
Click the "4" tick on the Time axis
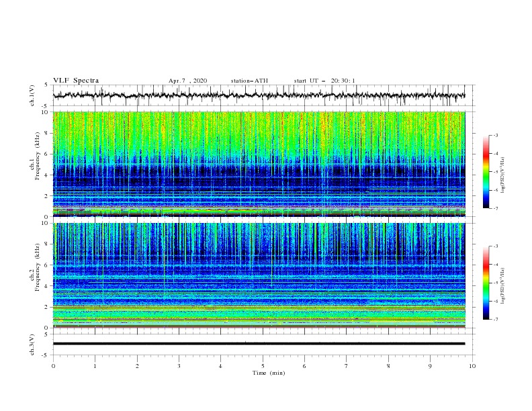[220, 366]
